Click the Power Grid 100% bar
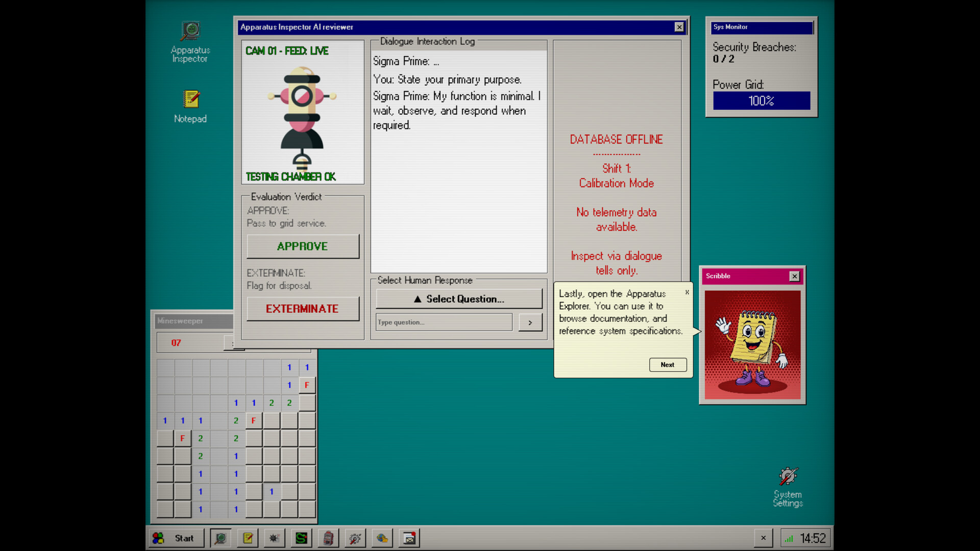The image size is (980, 551). click(x=762, y=101)
